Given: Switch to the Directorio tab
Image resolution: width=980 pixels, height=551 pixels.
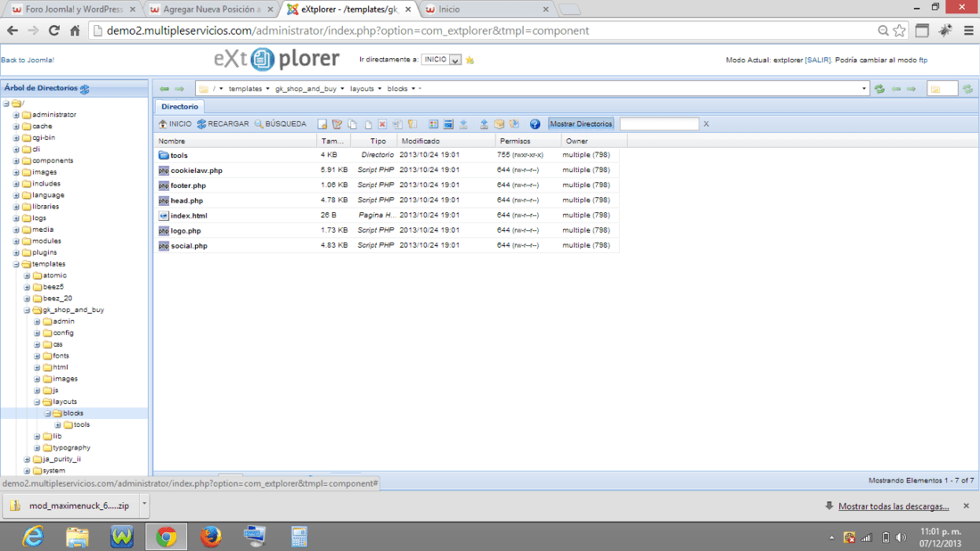Looking at the screenshot, I should [179, 106].
